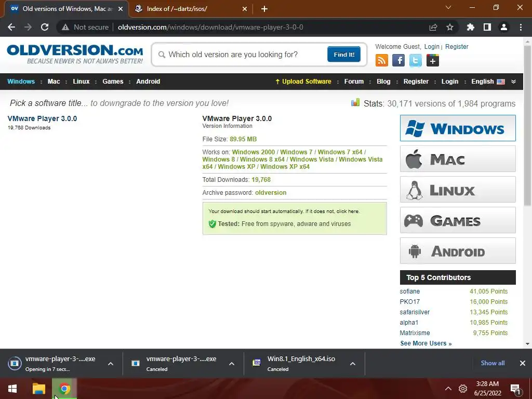Select the English language option
Viewport: 532px width, 399px height.
tap(487, 82)
